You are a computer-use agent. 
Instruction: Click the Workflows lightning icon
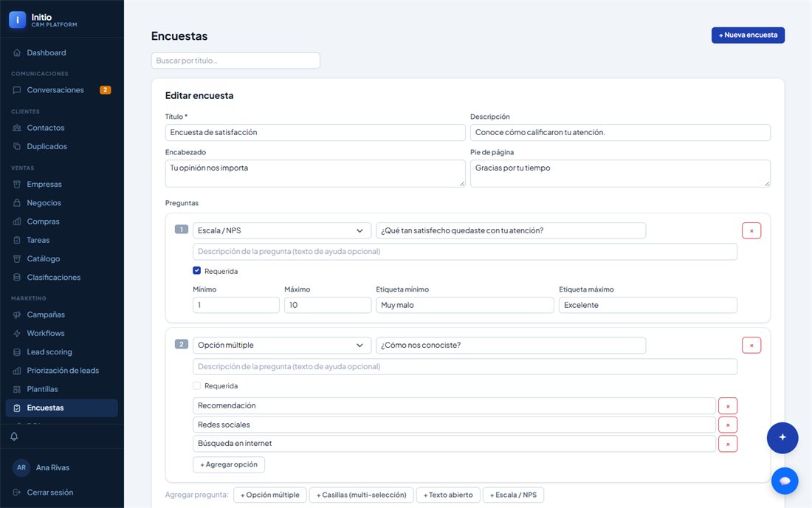tap(16, 334)
